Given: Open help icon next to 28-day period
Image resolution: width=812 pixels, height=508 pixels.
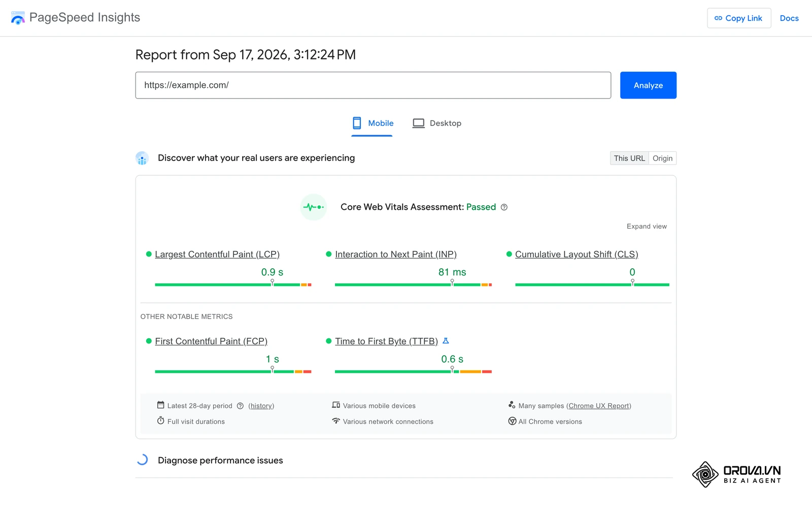Looking at the screenshot, I should (x=241, y=406).
